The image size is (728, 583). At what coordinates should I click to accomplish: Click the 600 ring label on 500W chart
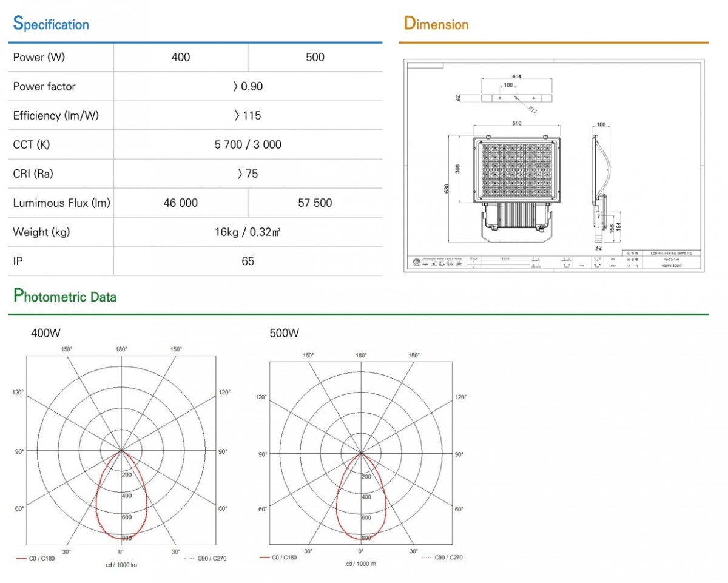tap(366, 517)
